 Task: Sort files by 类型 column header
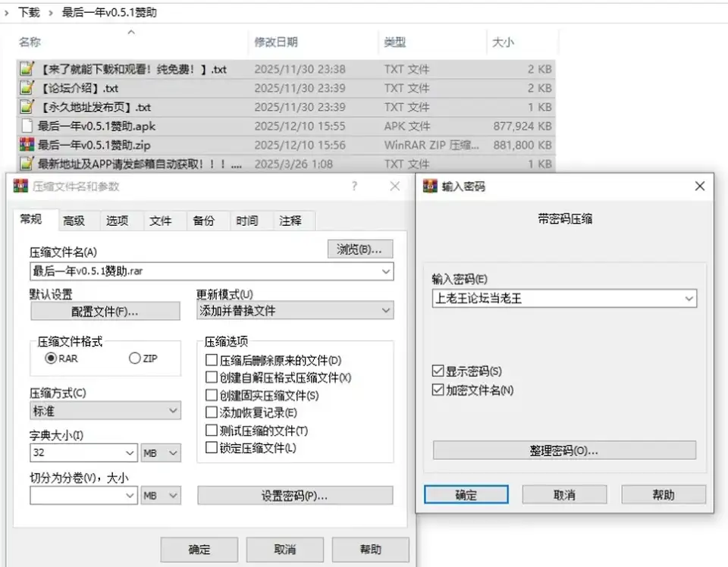pyautogui.click(x=394, y=42)
